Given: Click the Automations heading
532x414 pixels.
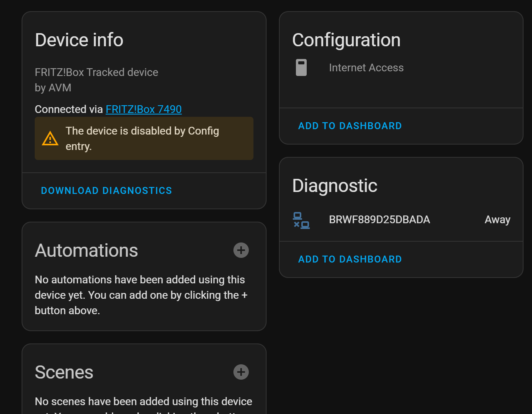Looking at the screenshot, I should [x=86, y=250].
